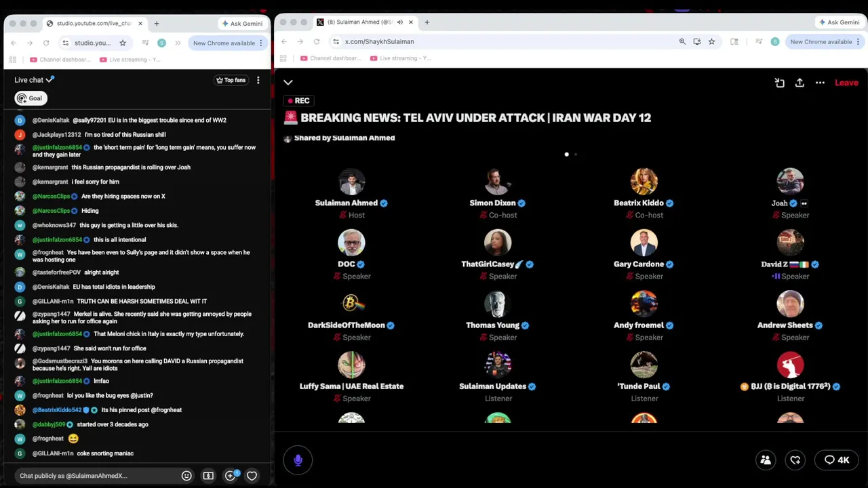Open Channel dashboard bookmark in YouTube Studio window
868x488 pixels.
(60, 60)
